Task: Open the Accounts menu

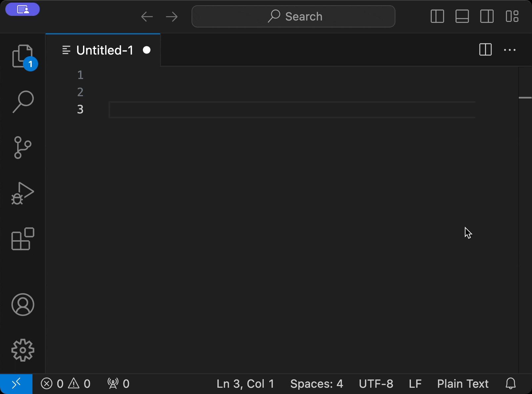Action: tap(22, 304)
